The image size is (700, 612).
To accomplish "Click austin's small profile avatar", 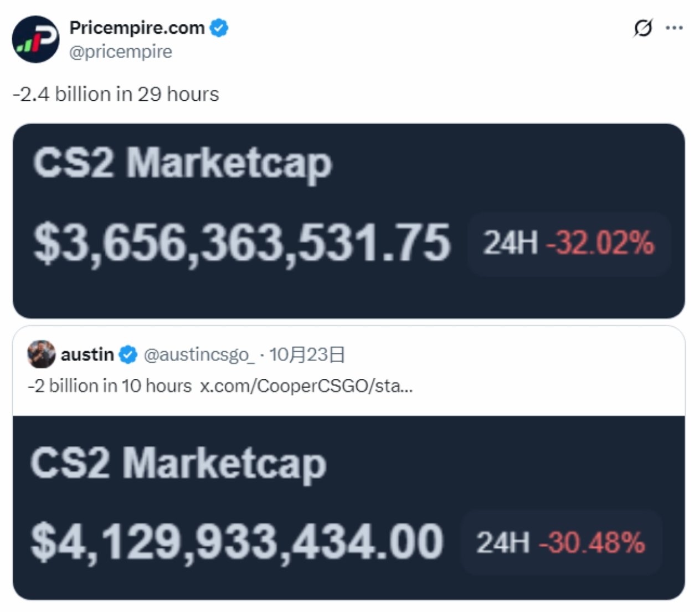I will click(42, 354).
